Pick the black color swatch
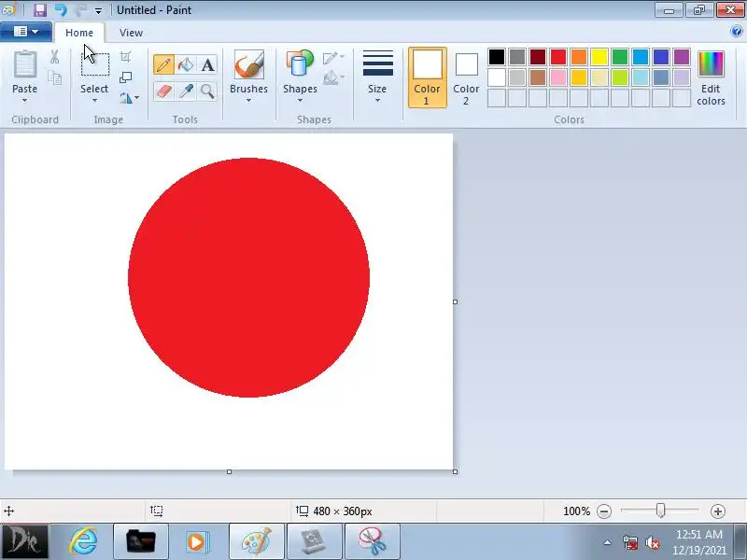The height and width of the screenshot is (560, 747). (497, 57)
